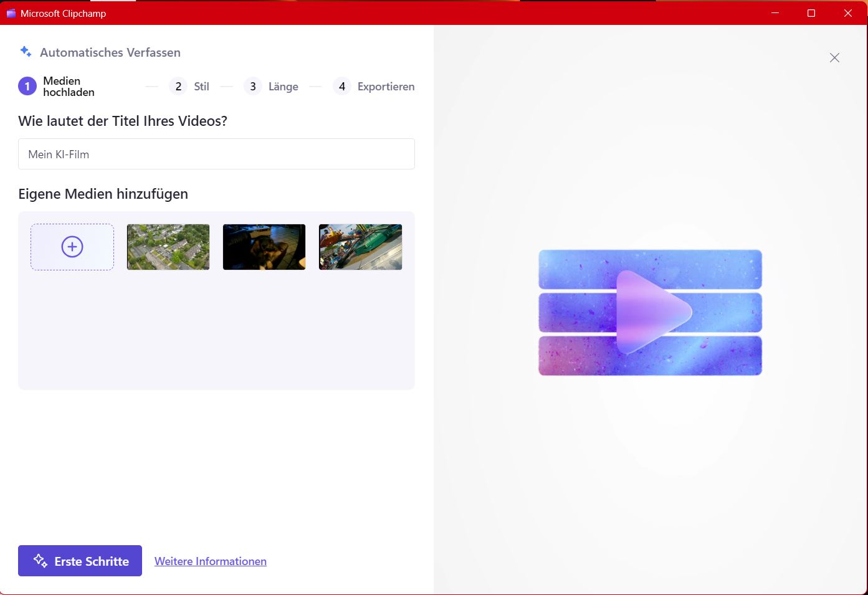Select the step 1 number circle

tap(27, 87)
